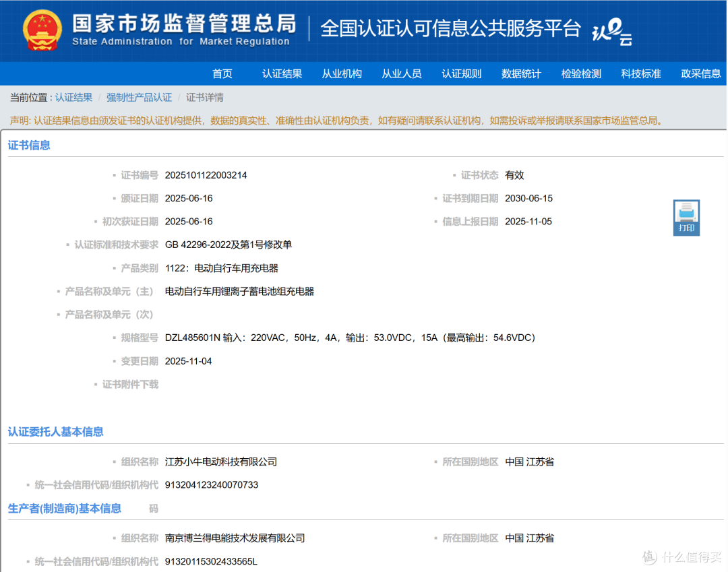
Task: Open the 检验检测 nav menu
Action: pyautogui.click(x=581, y=73)
